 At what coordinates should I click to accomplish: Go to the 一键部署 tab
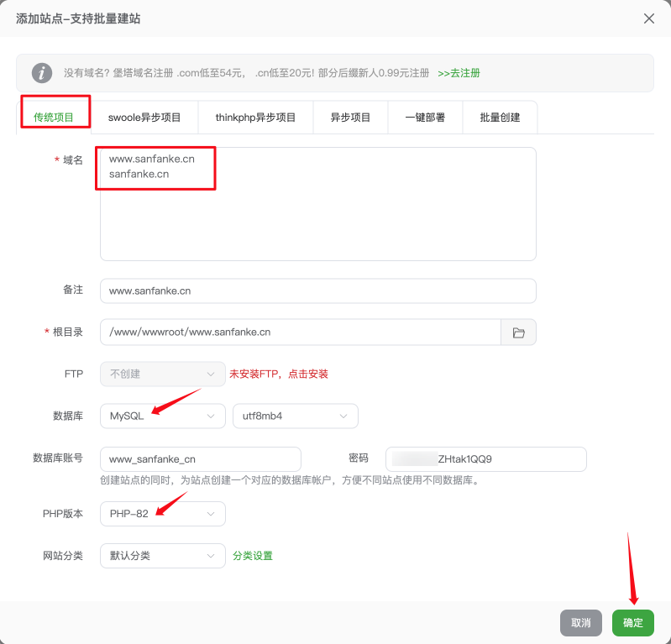[x=425, y=118]
